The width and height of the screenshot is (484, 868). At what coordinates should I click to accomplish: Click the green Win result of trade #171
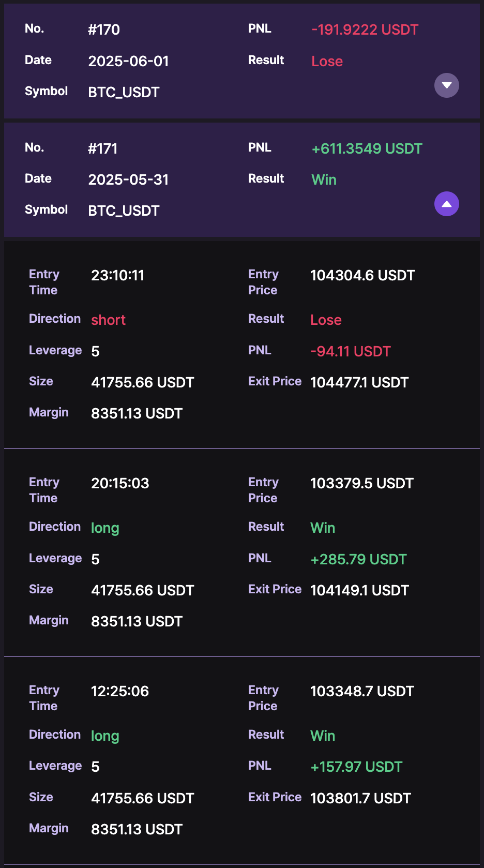click(324, 180)
